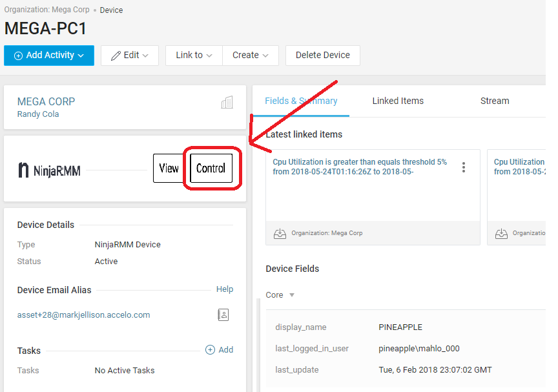Click the NinjaRMM logo
The width and height of the screenshot is (558, 392).
click(49, 170)
